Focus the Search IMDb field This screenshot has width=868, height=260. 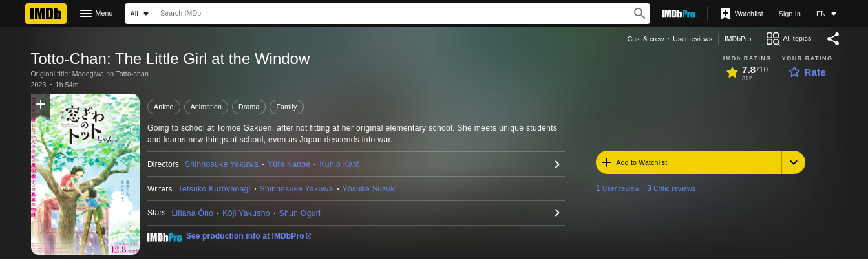point(393,14)
